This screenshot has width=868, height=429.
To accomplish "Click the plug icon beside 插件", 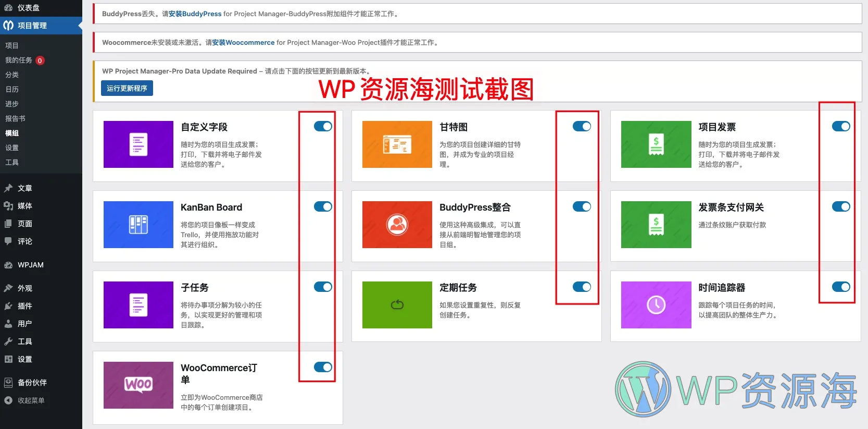I will tap(8, 306).
